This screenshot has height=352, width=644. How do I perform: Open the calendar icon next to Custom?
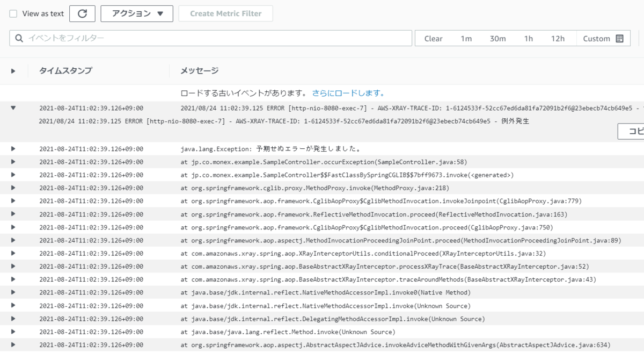coord(621,38)
